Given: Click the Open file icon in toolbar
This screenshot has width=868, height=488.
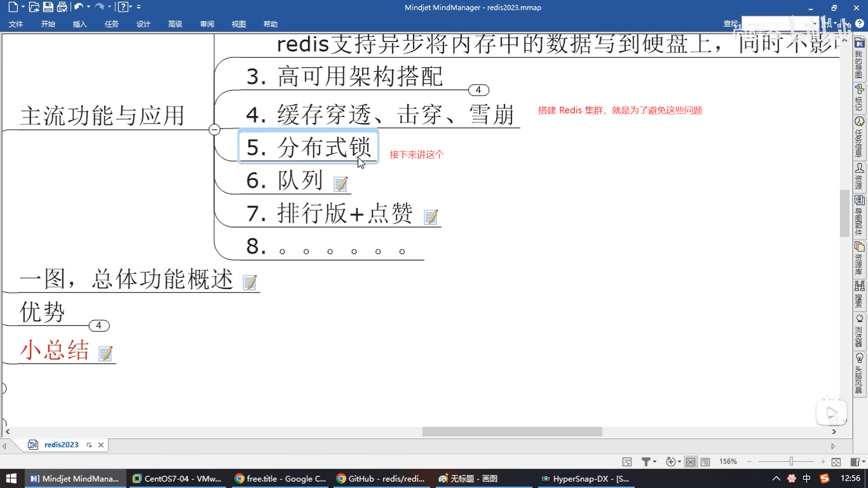Looking at the screenshot, I should pos(34,7).
